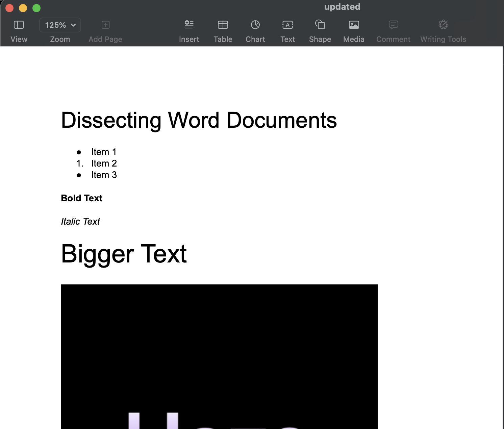The height and width of the screenshot is (429, 504).
Task: Open Writing Tools in toolbar
Action: (x=443, y=25)
